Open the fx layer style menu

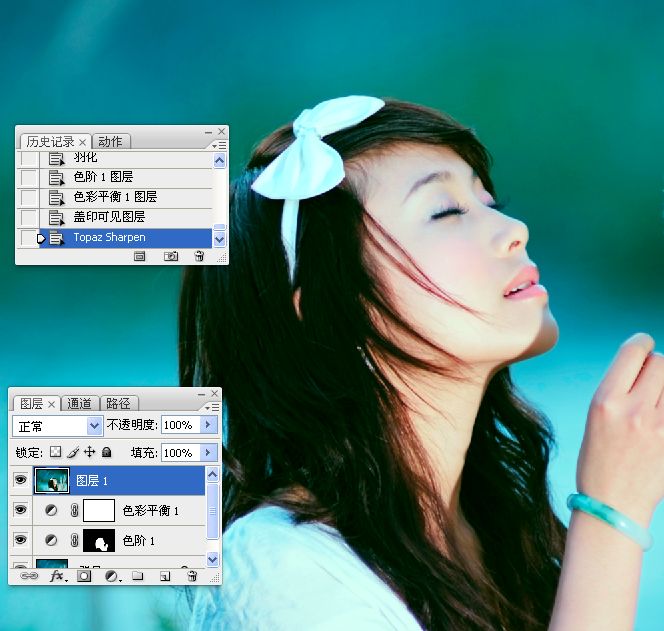[58, 576]
